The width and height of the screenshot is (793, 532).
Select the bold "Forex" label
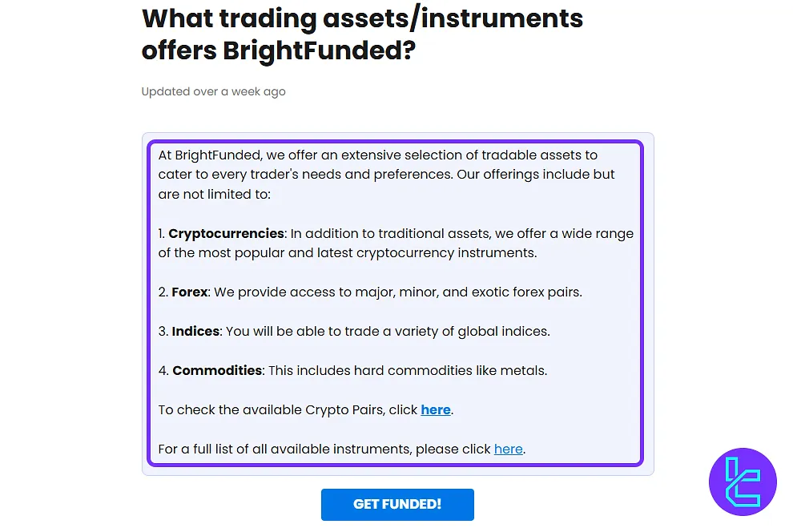[x=190, y=292]
